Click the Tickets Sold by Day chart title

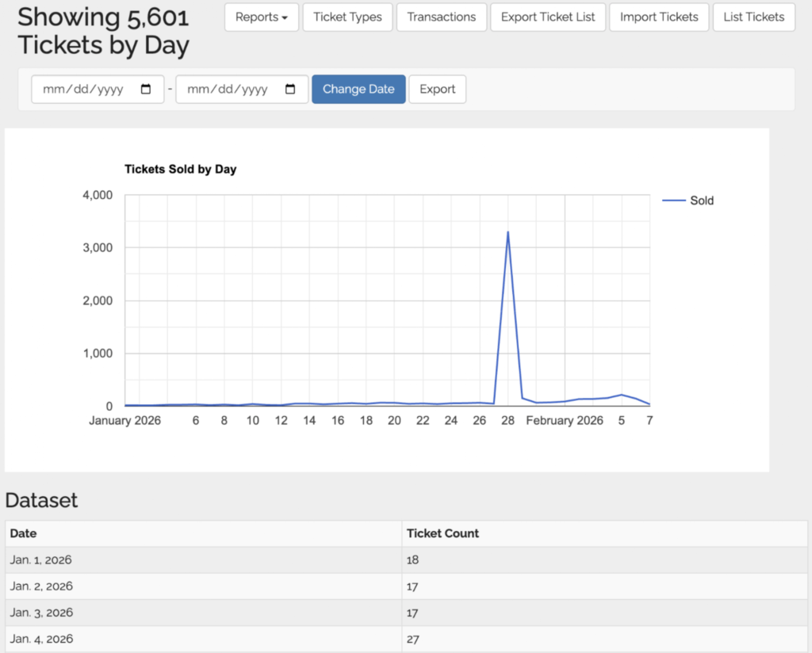click(x=180, y=169)
